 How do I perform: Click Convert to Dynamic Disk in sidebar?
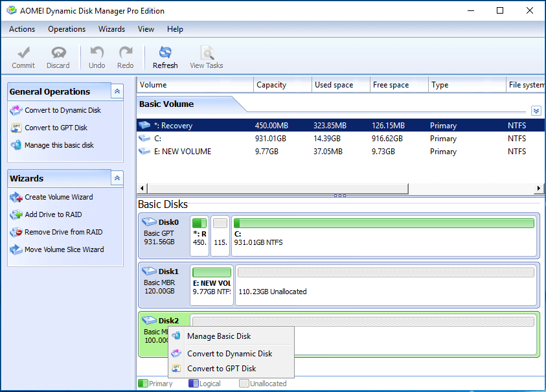(62, 110)
